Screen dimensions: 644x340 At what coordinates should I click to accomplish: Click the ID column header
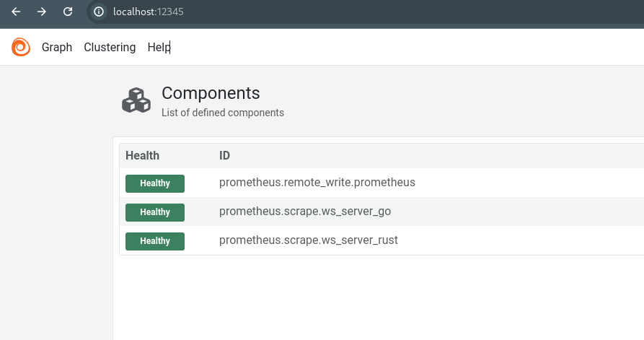point(224,155)
